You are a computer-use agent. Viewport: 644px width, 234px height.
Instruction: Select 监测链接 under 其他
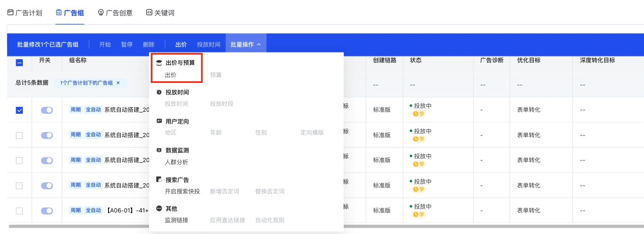coord(177,220)
